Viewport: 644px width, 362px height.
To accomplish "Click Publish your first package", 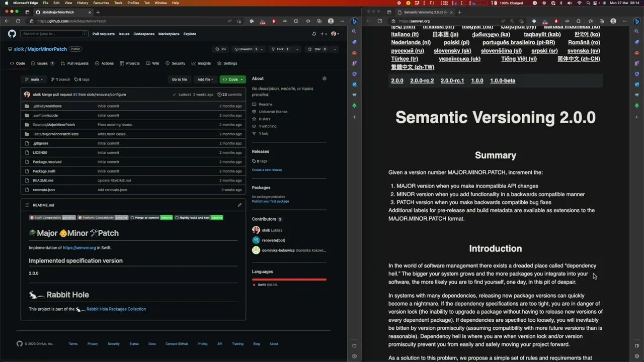I will [x=270, y=201].
